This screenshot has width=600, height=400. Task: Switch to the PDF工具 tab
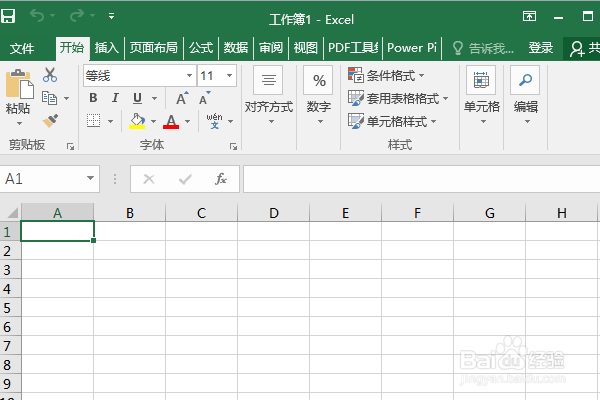[353, 48]
